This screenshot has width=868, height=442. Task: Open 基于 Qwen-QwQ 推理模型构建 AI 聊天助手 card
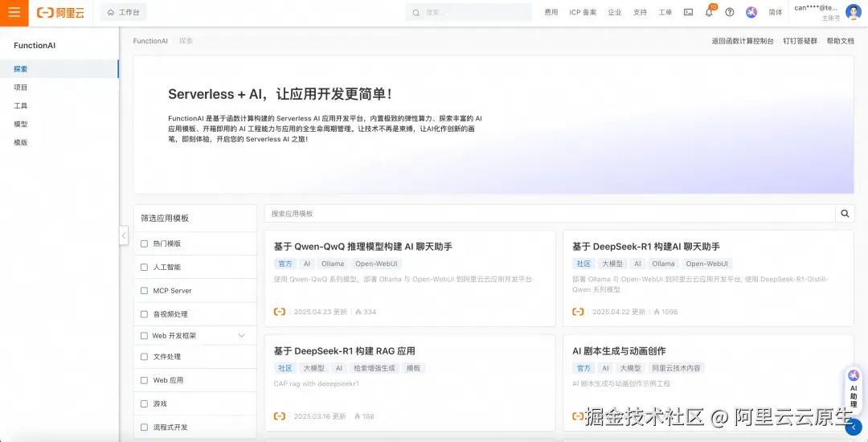tap(410, 278)
